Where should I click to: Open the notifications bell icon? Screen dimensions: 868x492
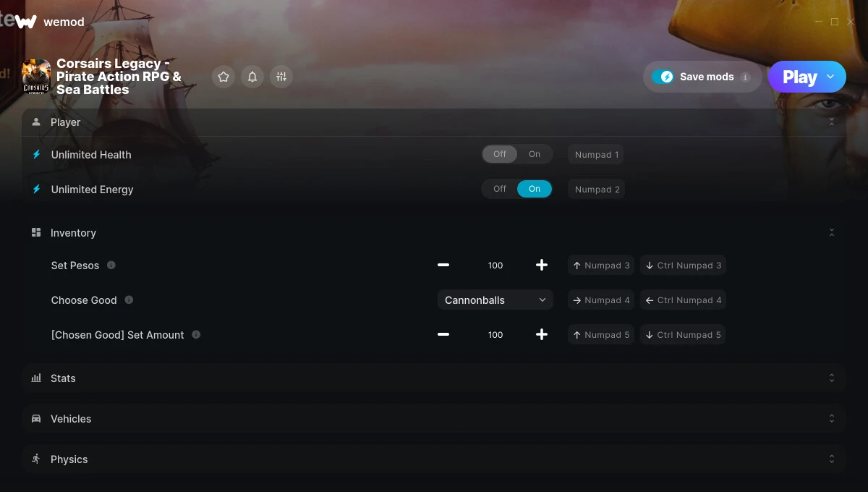click(252, 77)
